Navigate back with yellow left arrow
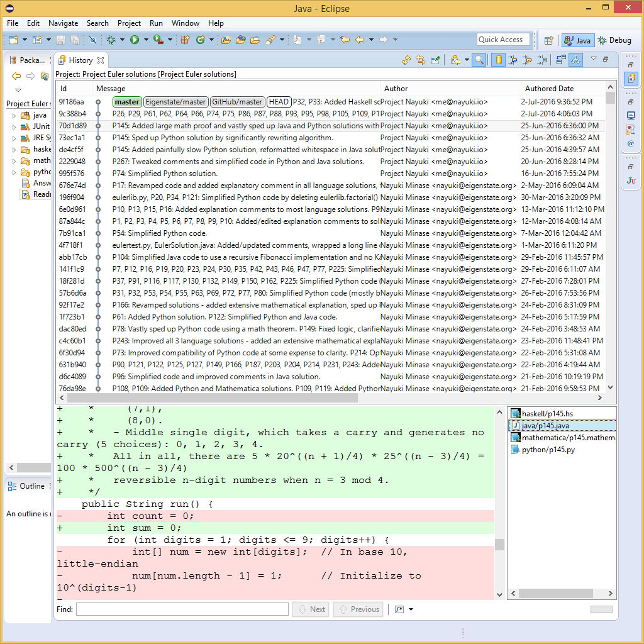Screen dimensions: 644x644 tap(360, 40)
